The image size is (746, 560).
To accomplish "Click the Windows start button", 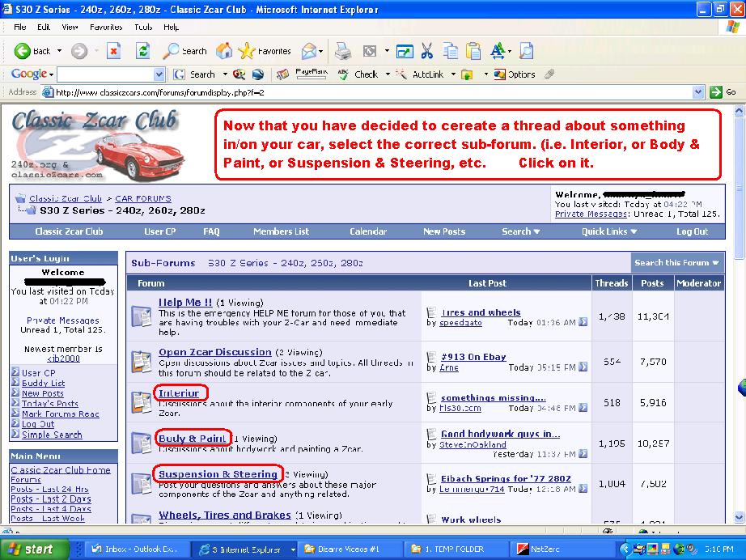I will [x=34, y=549].
